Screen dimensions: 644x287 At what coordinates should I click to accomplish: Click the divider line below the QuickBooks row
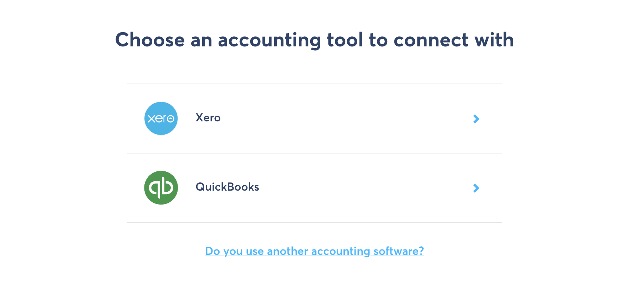click(314, 222)
